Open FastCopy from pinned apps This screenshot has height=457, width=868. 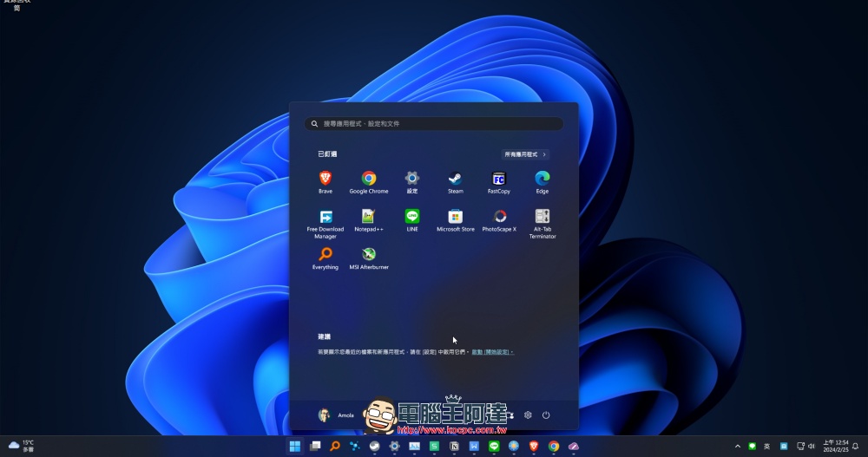(499, 182)
